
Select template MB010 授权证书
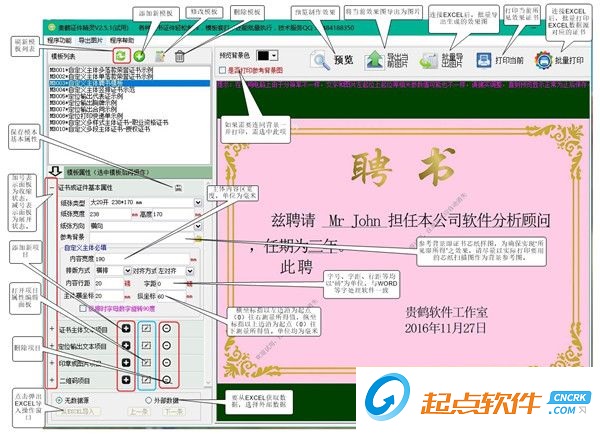point(129,129)
